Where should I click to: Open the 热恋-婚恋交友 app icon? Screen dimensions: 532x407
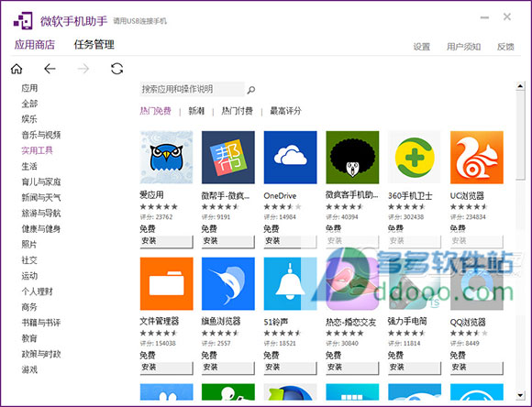point(352,283)
